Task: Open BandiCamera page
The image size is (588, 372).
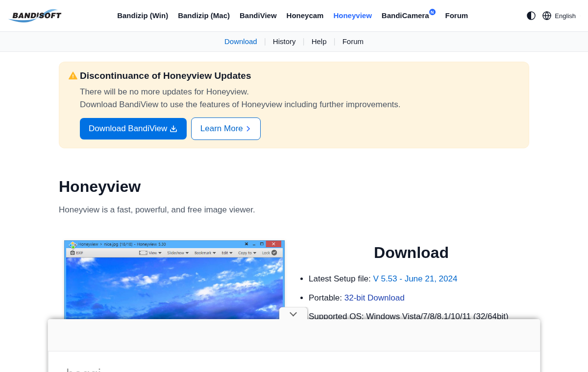Action: point(405,16)
